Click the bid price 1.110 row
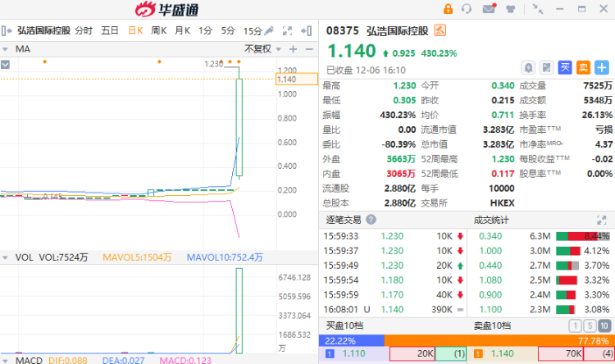 pyautogui.click(x=393, y=354)
